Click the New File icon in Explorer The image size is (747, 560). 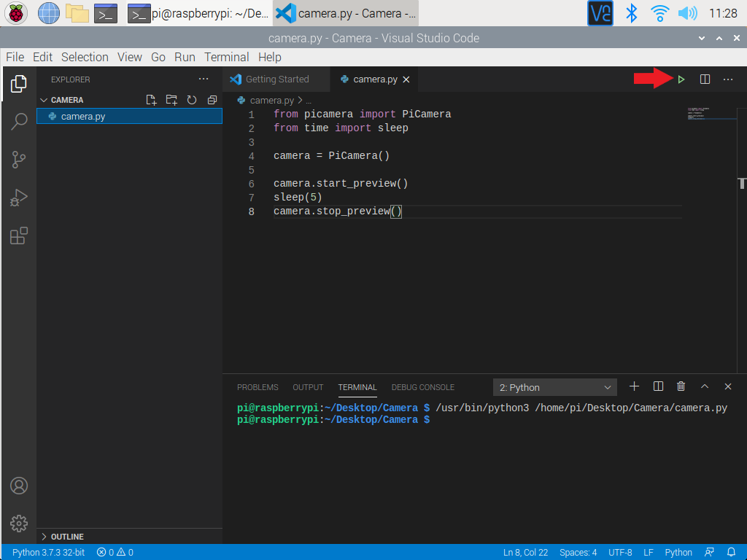pyautogui.click(x=151, y=100)
